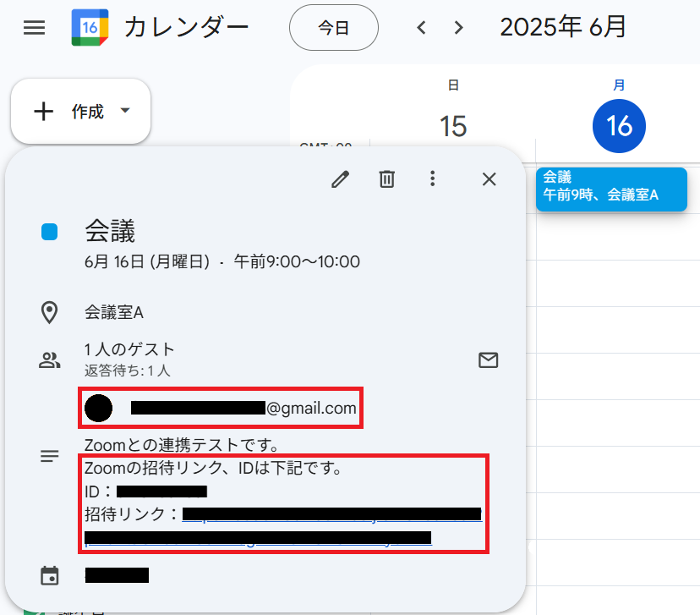Delete the event with trash icon
This screenshot has height=615, width=700.
point(386,179)
